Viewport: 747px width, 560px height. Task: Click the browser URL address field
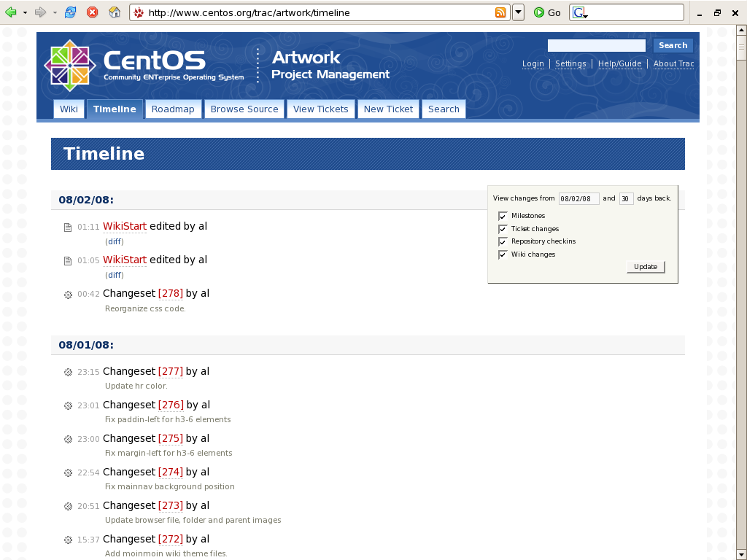point(320,13)
